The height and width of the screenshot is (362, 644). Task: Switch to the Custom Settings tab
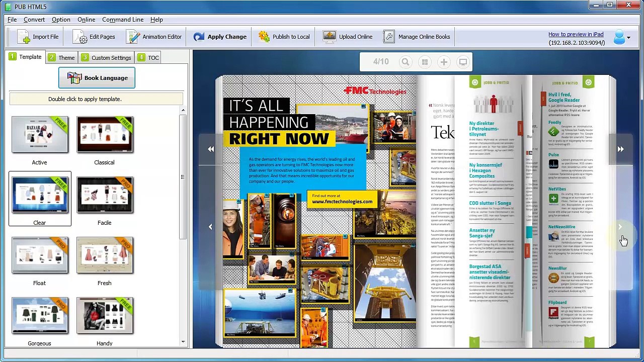coord(106,57)
